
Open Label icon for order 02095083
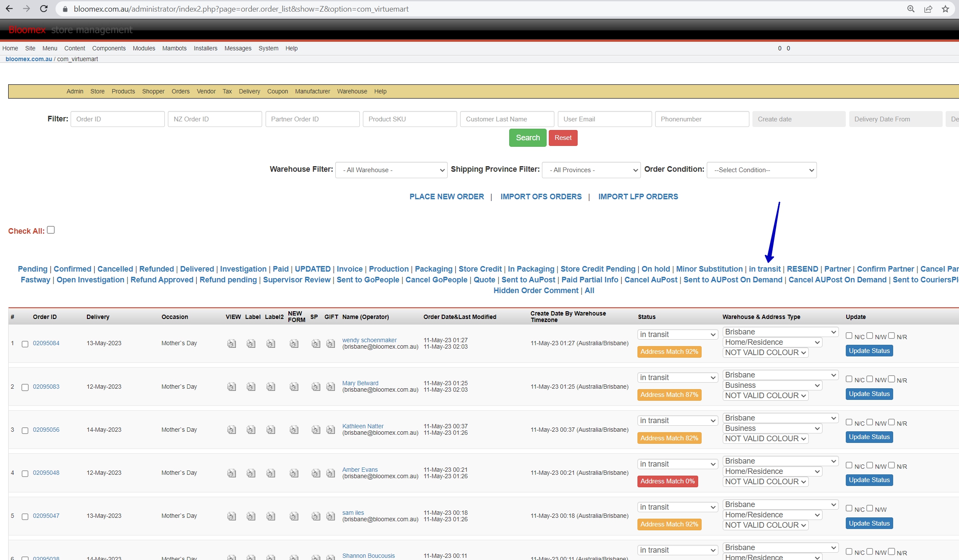(251, 387)
